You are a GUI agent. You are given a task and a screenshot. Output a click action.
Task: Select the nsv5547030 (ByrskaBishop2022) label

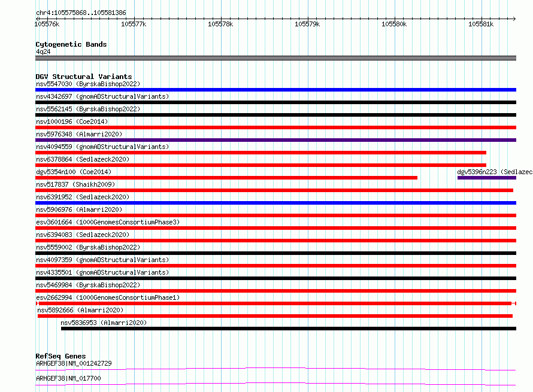point(88,84)
